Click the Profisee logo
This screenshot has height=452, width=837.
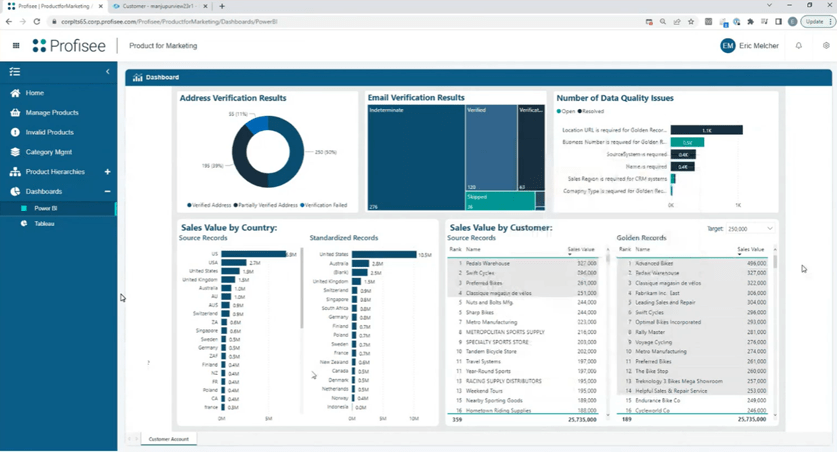point(69,46)
